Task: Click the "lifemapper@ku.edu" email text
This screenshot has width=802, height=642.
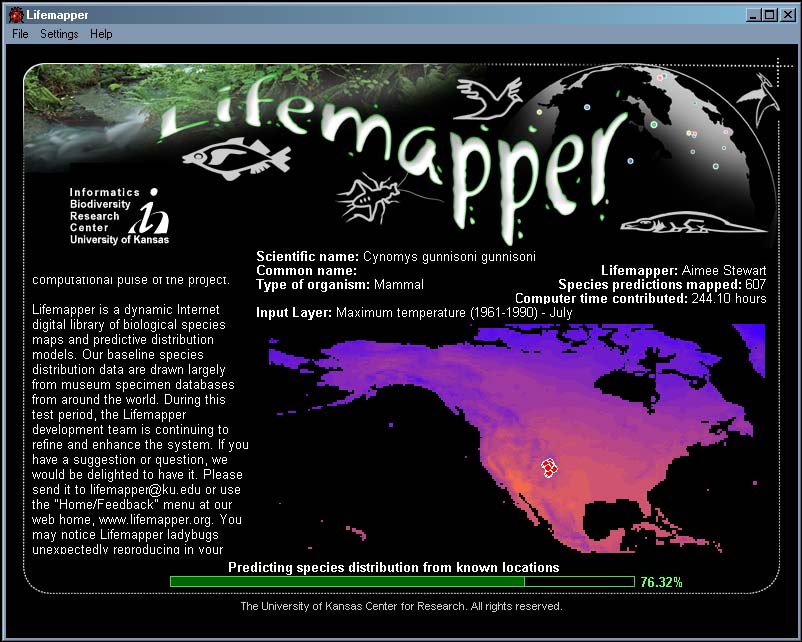Action: [145, 490]
